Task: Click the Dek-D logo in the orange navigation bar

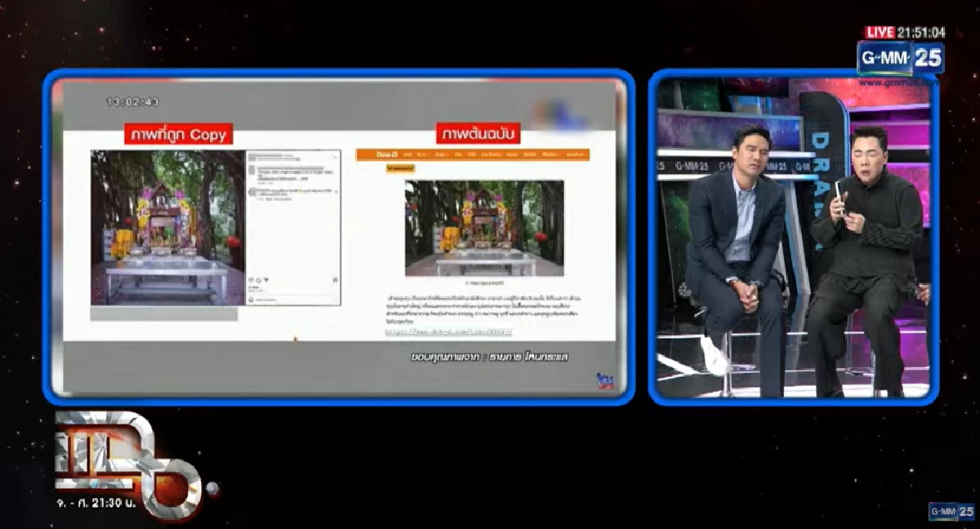Action: coord(386,153)
